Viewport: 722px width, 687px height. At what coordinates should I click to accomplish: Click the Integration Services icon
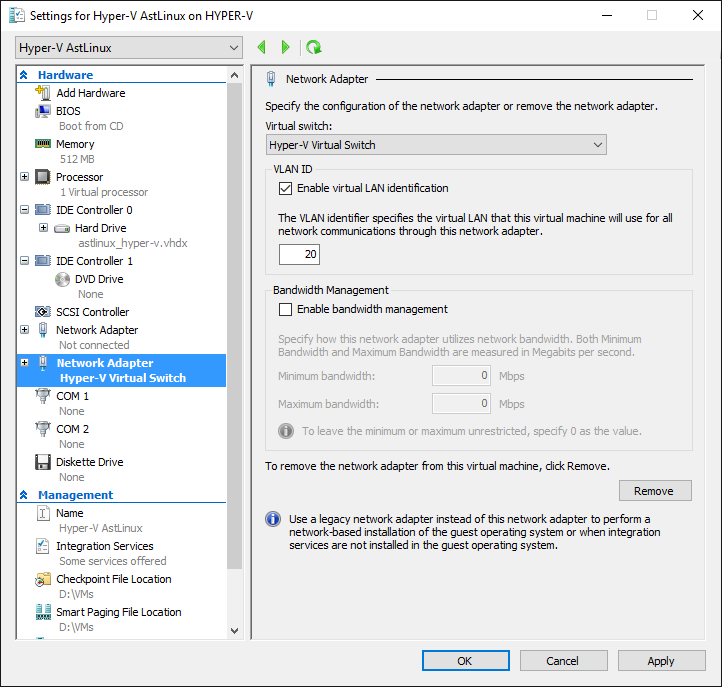43,546
